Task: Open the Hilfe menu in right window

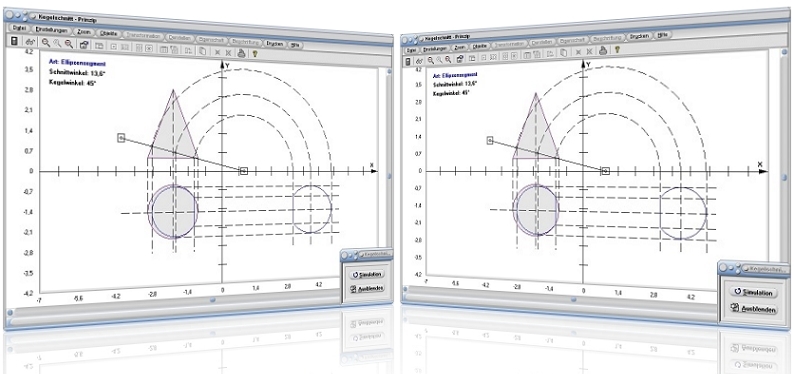Action: click(x=663, y=35)
